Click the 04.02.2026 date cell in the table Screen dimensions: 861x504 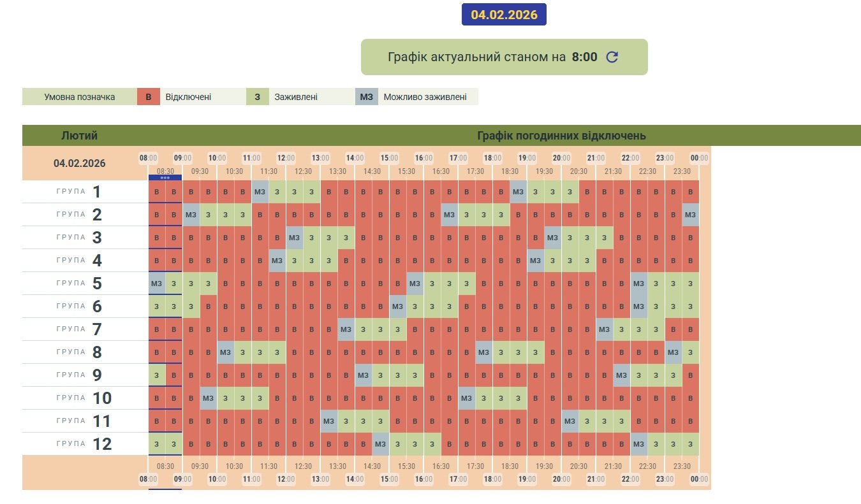coord(80,163)
